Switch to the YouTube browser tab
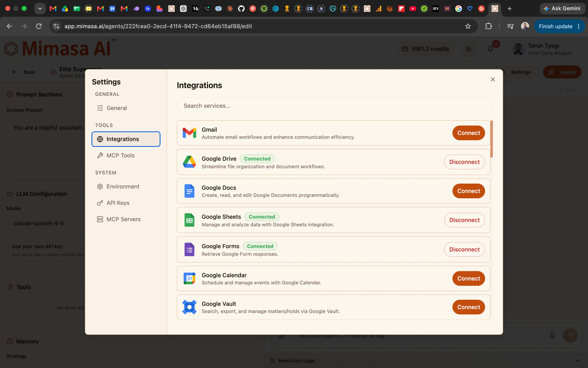The width and height of the screenshot is (588, 368). tap(413, 9)
